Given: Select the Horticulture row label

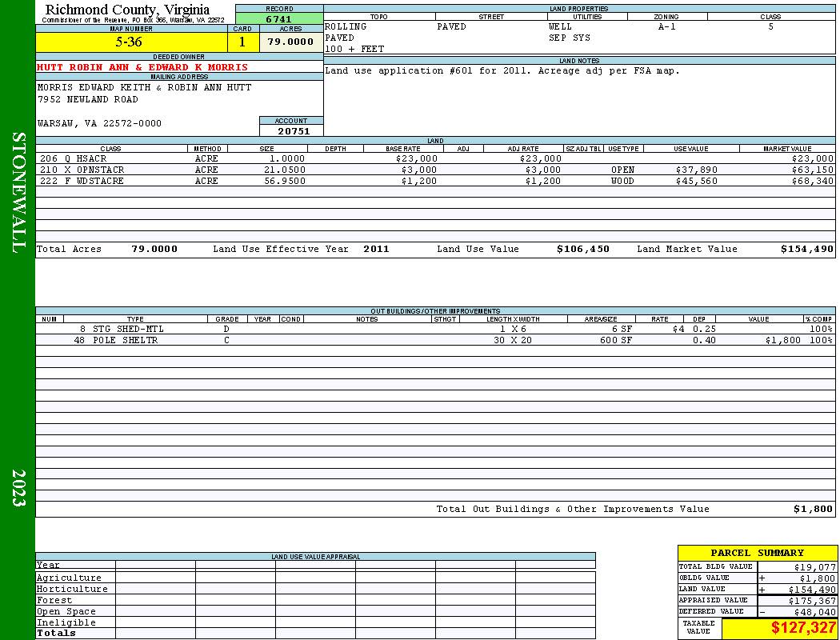Looking at the screenshot, I should [72, 589].
